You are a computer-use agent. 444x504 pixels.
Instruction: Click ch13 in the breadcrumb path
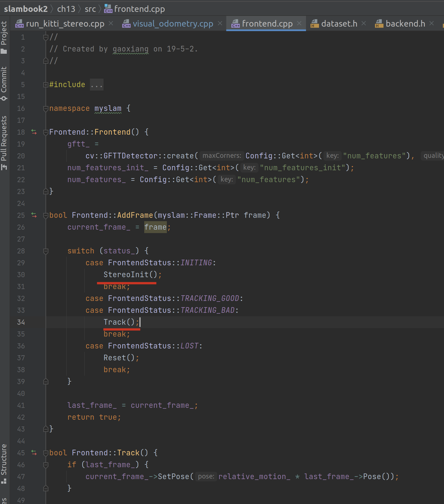click(66, 9)
